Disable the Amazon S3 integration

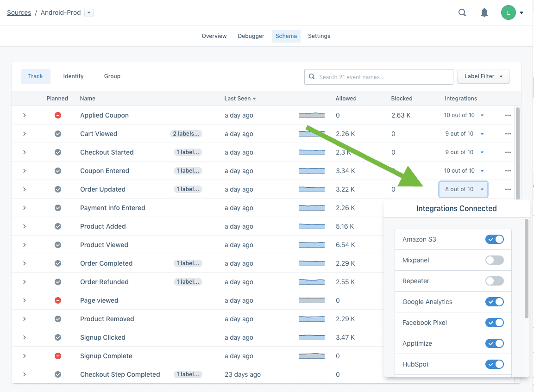click(494, 239)
